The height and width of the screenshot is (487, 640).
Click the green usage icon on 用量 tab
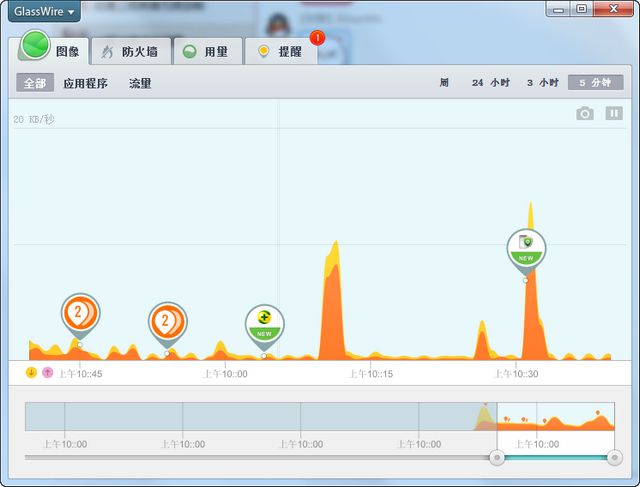click(189, 52)
